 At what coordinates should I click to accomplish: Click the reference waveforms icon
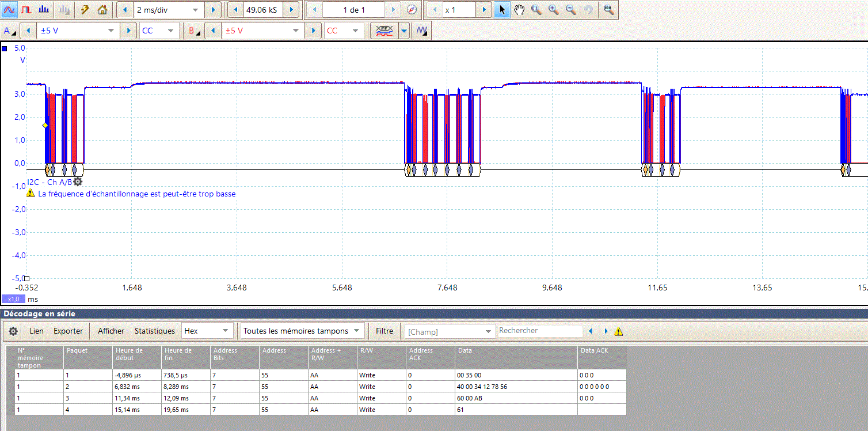(x=422, y=31)
